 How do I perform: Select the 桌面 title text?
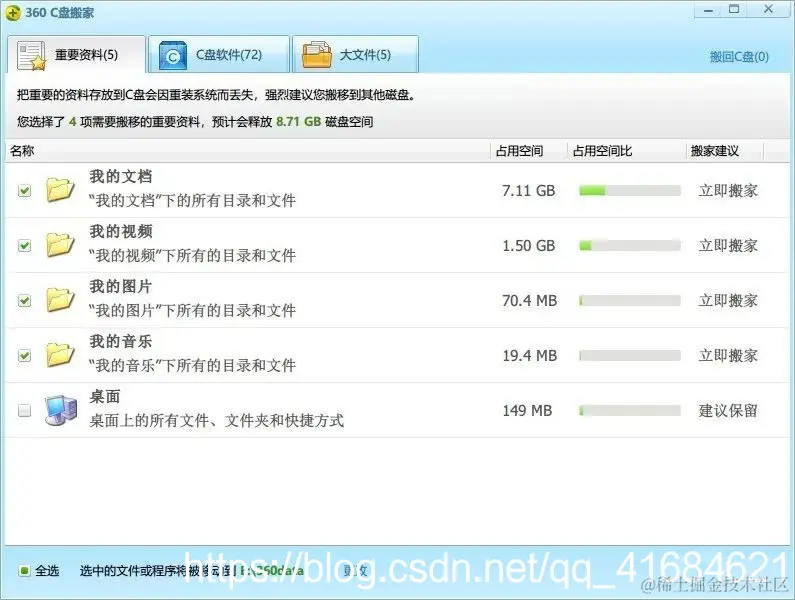[105, 396]
